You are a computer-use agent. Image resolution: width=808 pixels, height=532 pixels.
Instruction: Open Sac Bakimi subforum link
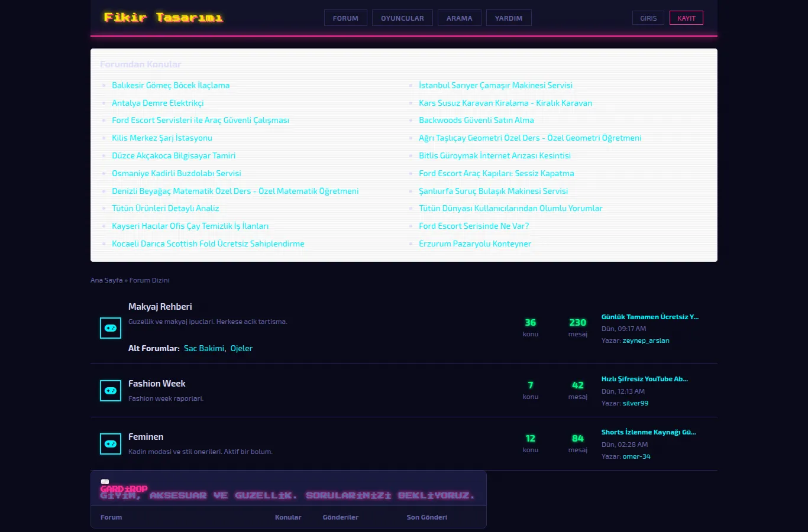point(204,348)
